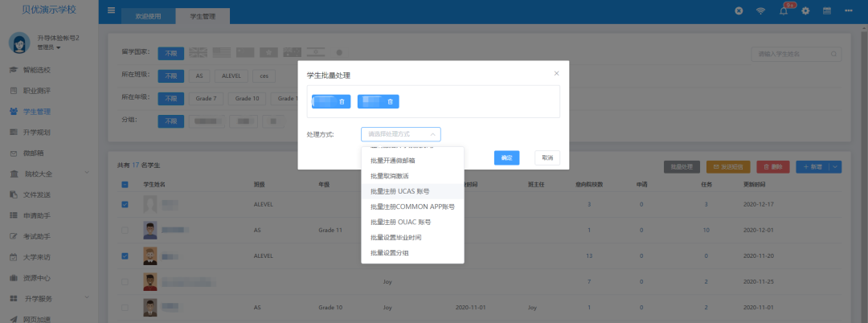This screenshot has height=323, width=868.
Task: Click the 批量处理 button
Action: pos(682,166)
